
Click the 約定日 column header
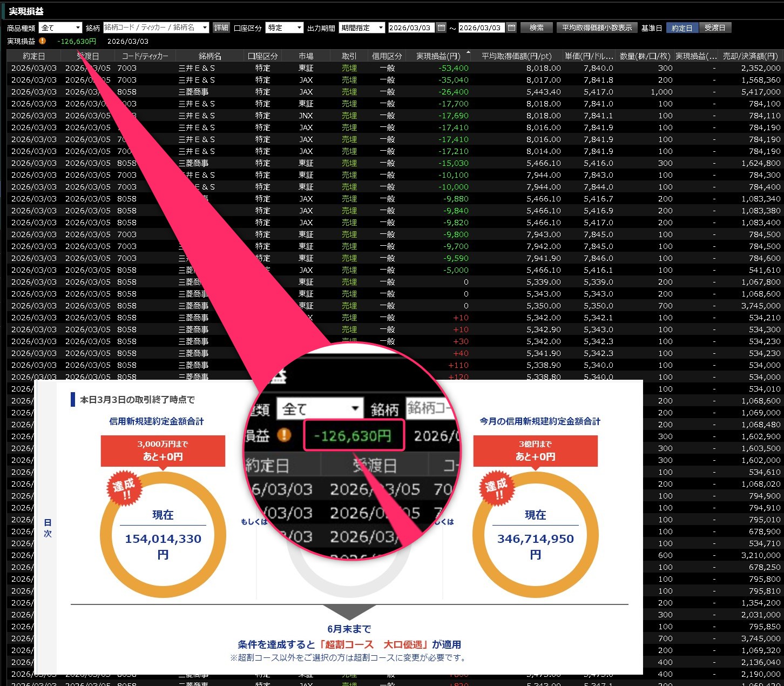[34, 56]
